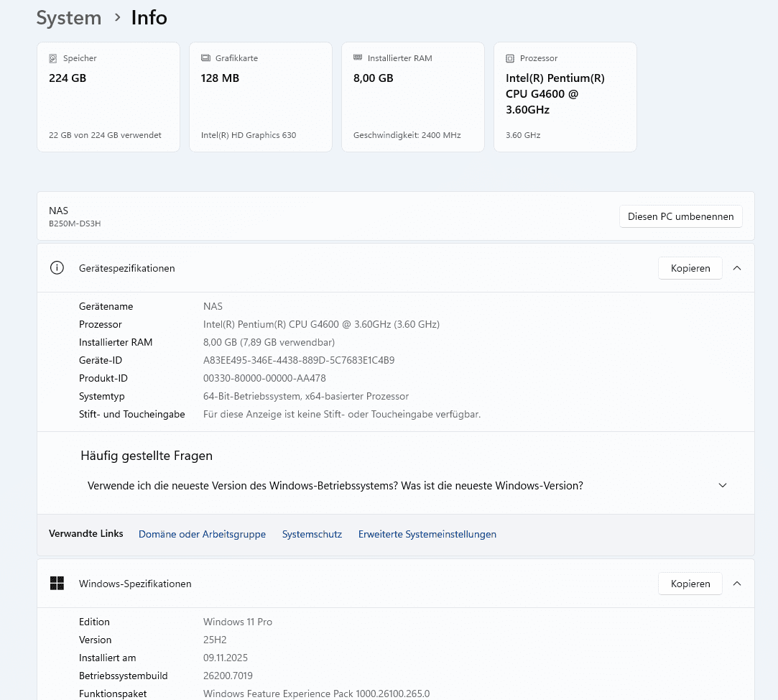This screenshot has height=700, width=778.
Task: Click the Geräte-ID value text
Action: 298,360
